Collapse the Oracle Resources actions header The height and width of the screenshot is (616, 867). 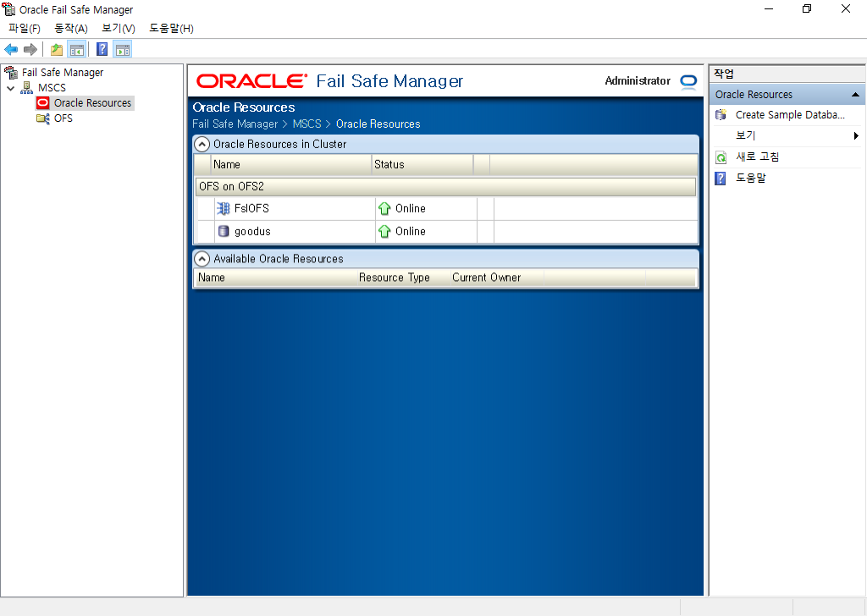coord(855,95)
